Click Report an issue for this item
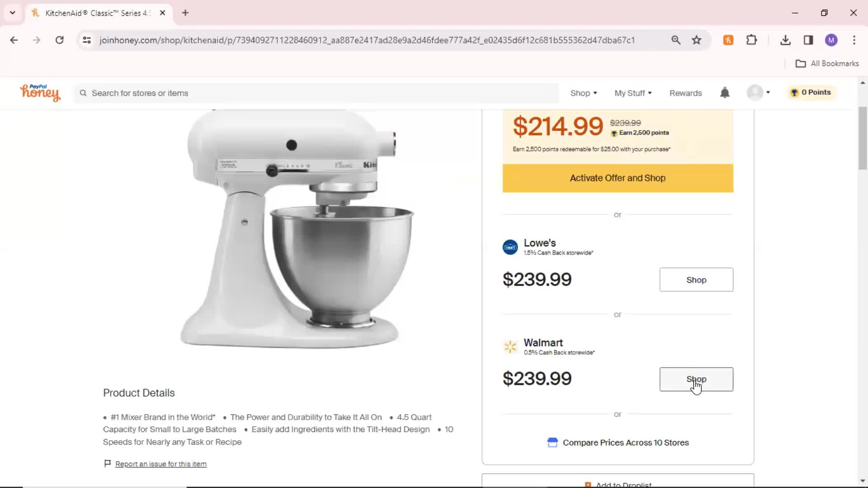The width and height of the screenshot is (868, 488). (160, 464)
